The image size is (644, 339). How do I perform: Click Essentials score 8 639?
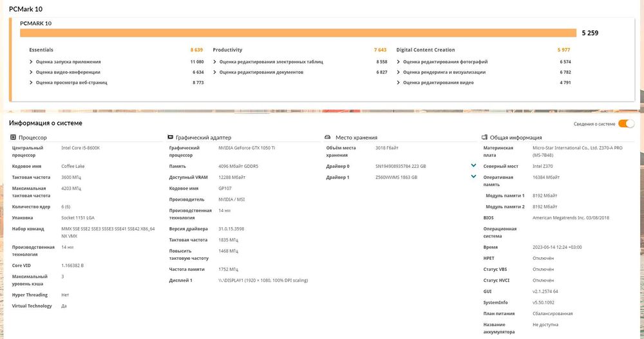pos(196,50)
